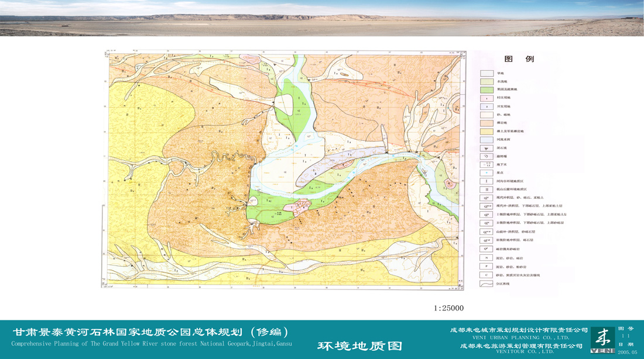Click the spring point (泉点) legend symbol
644x359 pixels.
point(487,173)
